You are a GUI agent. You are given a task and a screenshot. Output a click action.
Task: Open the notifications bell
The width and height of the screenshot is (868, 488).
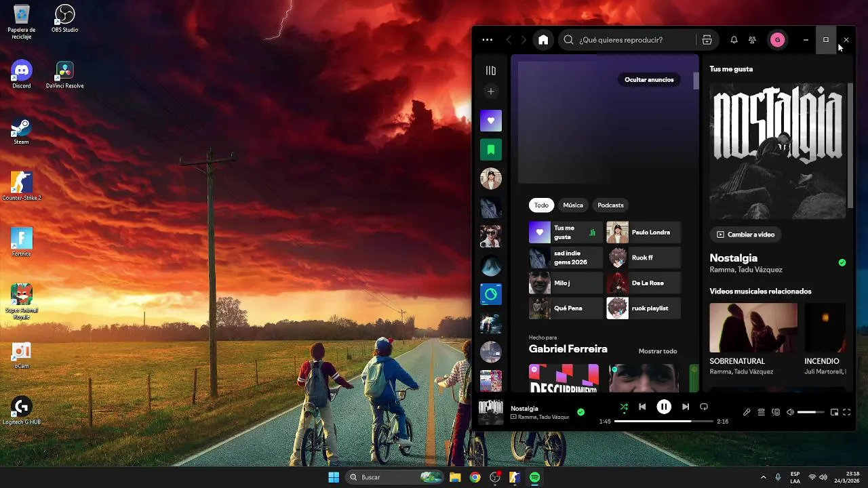(x=734, y=40)
